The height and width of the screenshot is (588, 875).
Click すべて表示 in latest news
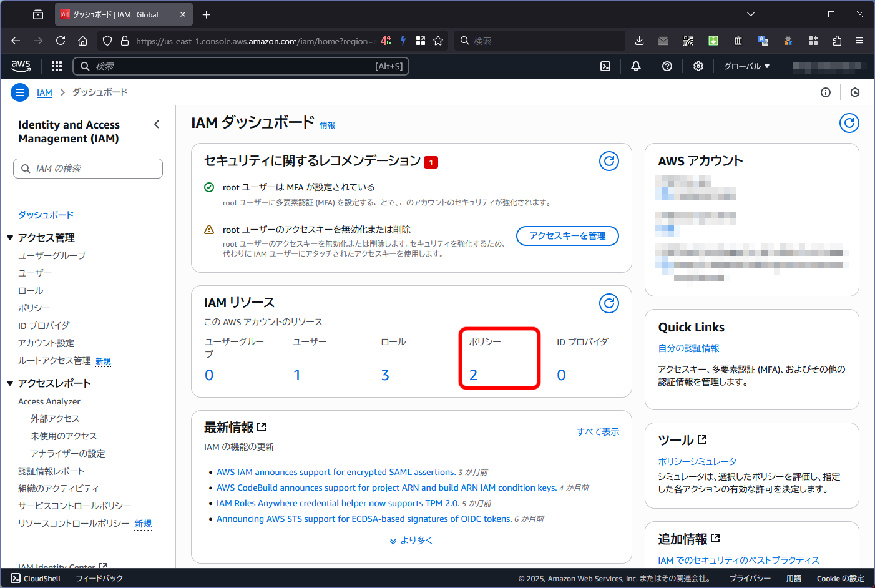[598, 432]
